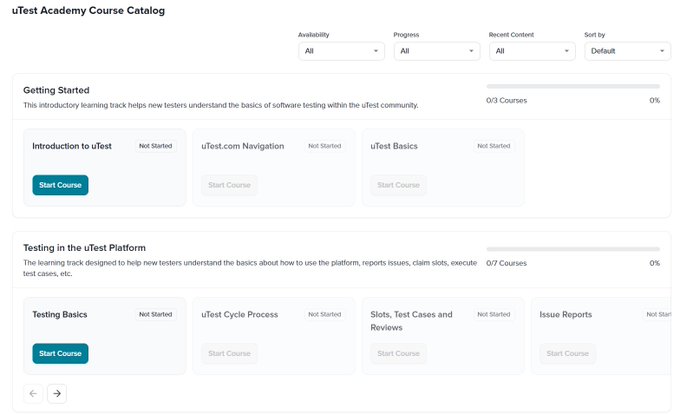This screenshot has width=680, height=415.
Task: Start the Introduction to uTest course
Action: point(60,185)
